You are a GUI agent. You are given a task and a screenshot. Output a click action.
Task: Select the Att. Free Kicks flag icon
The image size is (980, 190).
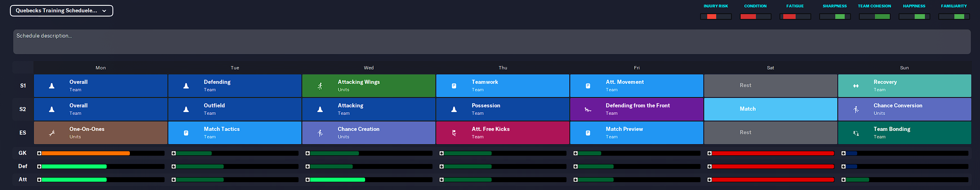[454, 133]
